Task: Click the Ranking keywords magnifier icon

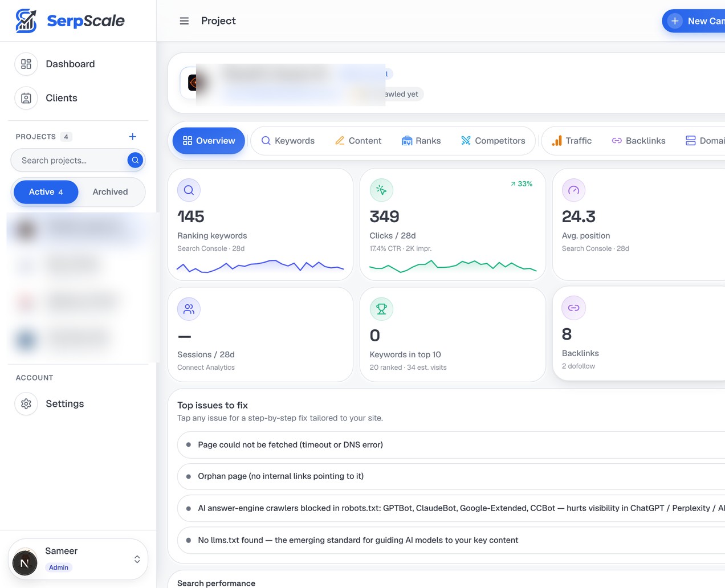Action: [x=189, y=190]
